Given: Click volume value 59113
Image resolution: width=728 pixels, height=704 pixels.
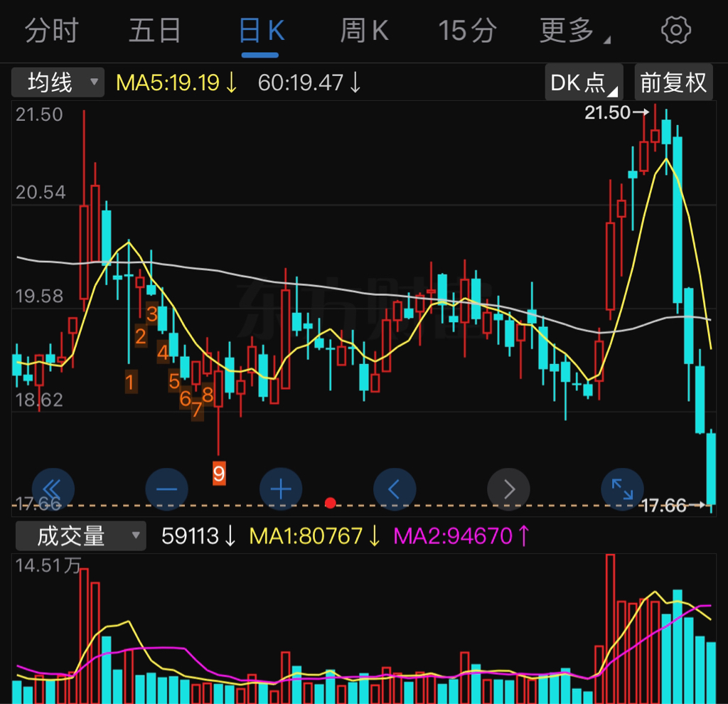Looking at the screenshot, I should (199, 536).
